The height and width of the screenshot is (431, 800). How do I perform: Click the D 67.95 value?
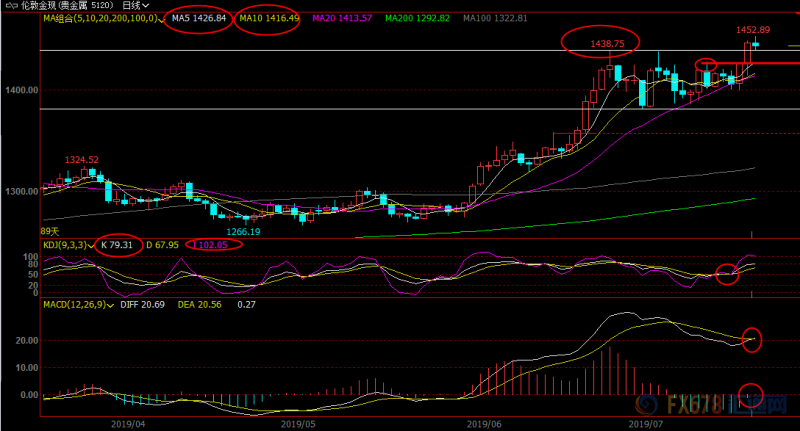(162, 245)
